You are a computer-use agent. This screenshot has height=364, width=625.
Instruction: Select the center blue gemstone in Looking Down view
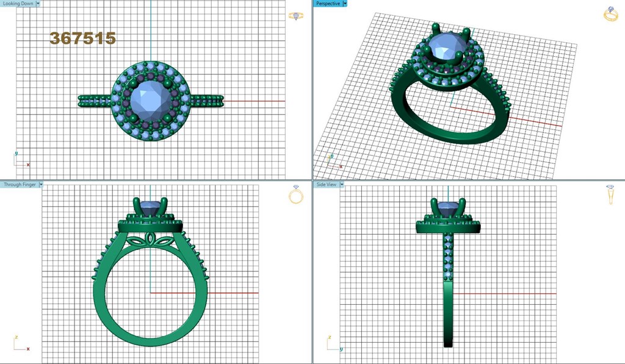point(151,101)
